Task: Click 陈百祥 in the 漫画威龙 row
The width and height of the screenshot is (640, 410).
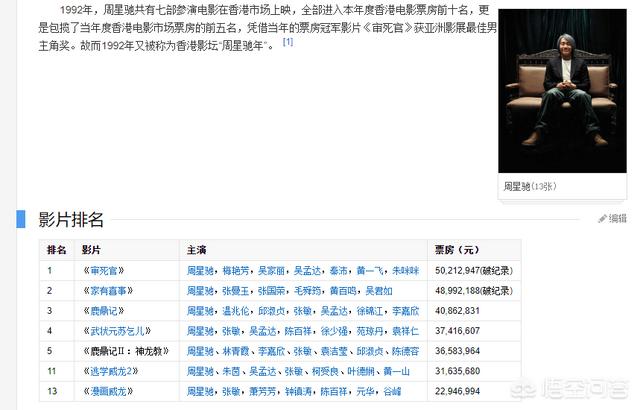Action: 334,391
